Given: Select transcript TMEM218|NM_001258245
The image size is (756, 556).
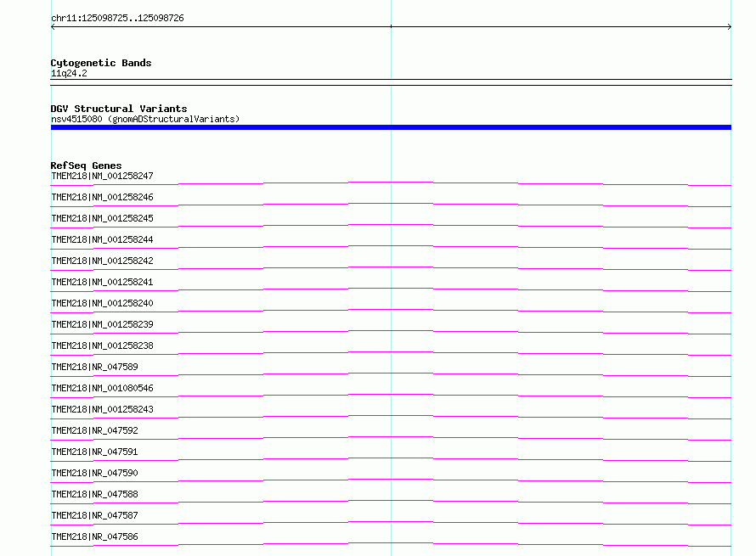Looking at the screenshot, I should (x=102, y=218).
